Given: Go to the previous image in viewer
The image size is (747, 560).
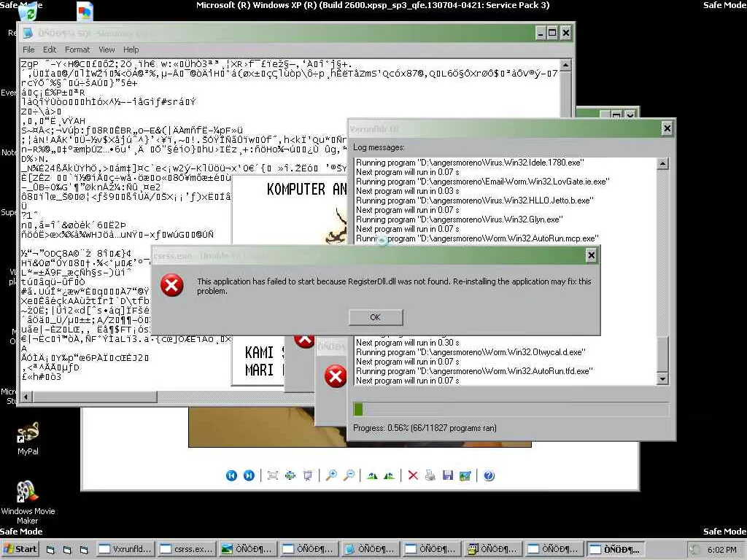Looking at the screenshot, I should (x=231, y=475).
